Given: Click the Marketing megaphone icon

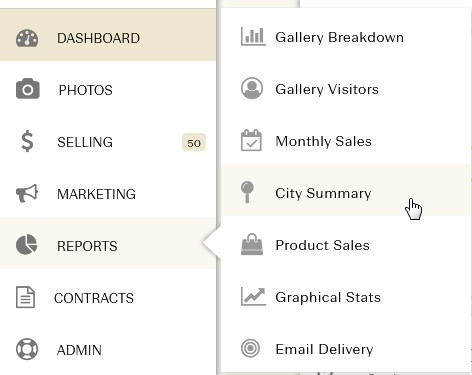Looking at the screenshot, I should click(27, 193).
